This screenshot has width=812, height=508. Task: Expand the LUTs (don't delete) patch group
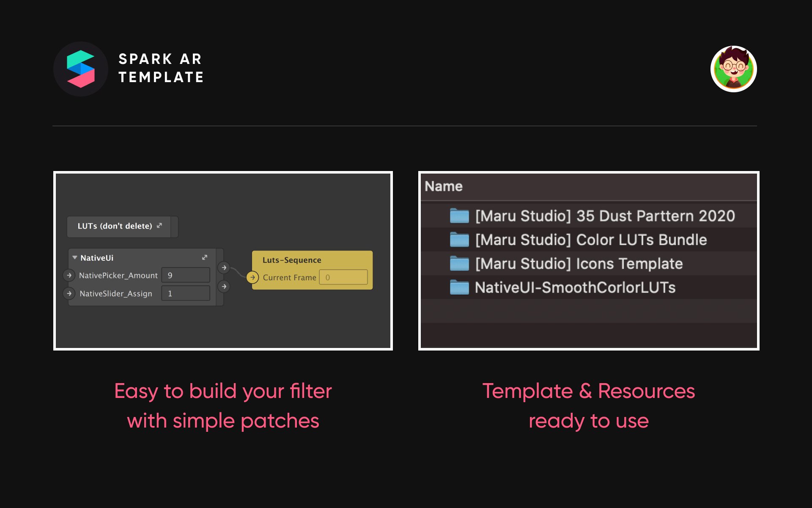pyautogui.click(x=159, y=226)
